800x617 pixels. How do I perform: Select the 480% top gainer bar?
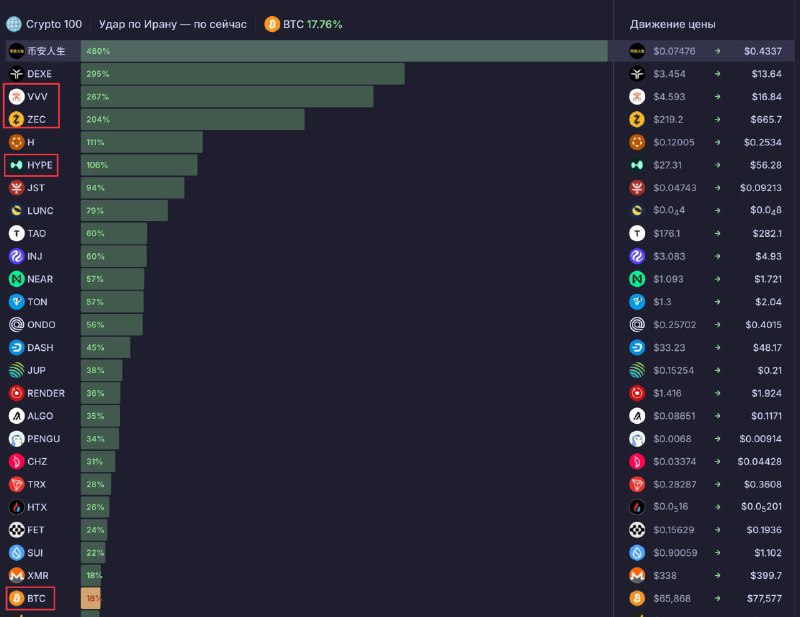pyautogui.click(x=344, y=51)
